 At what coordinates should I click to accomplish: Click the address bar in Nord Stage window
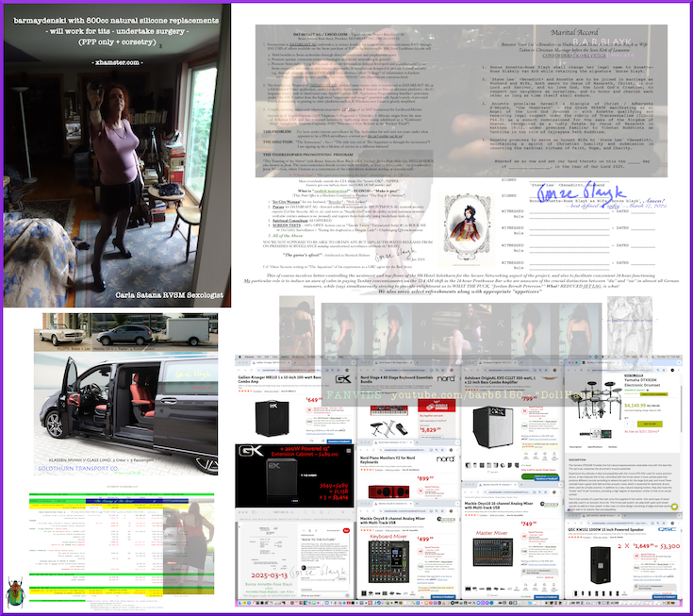(x=411, y=370)
